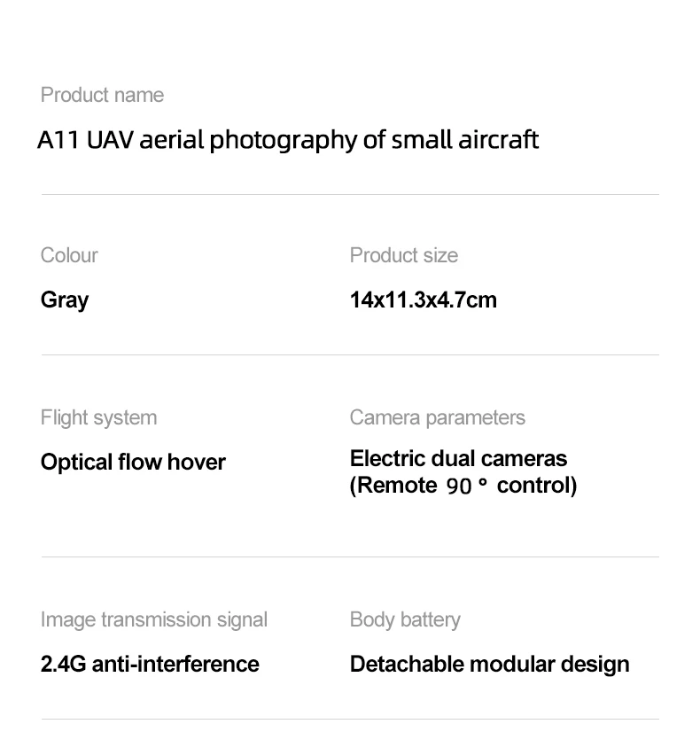Click the "90 °" angle in the camera text
This screenshot has height=755, width=700.
pos(467,486)
